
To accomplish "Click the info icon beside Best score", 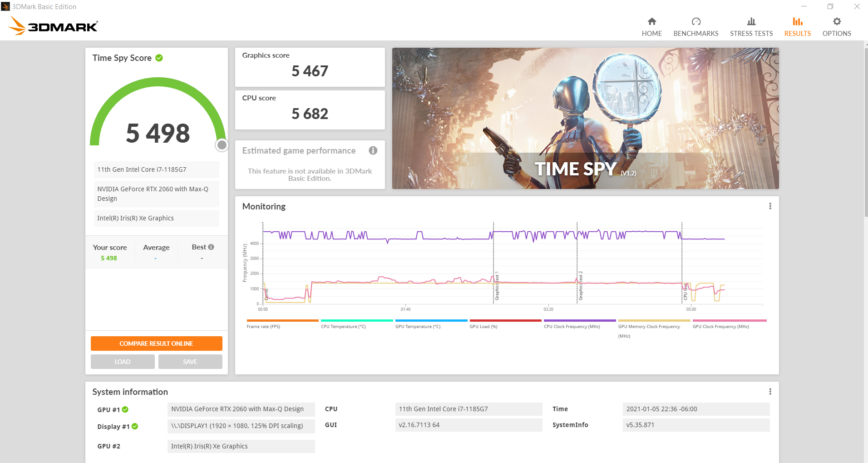I will click(211, 247).
